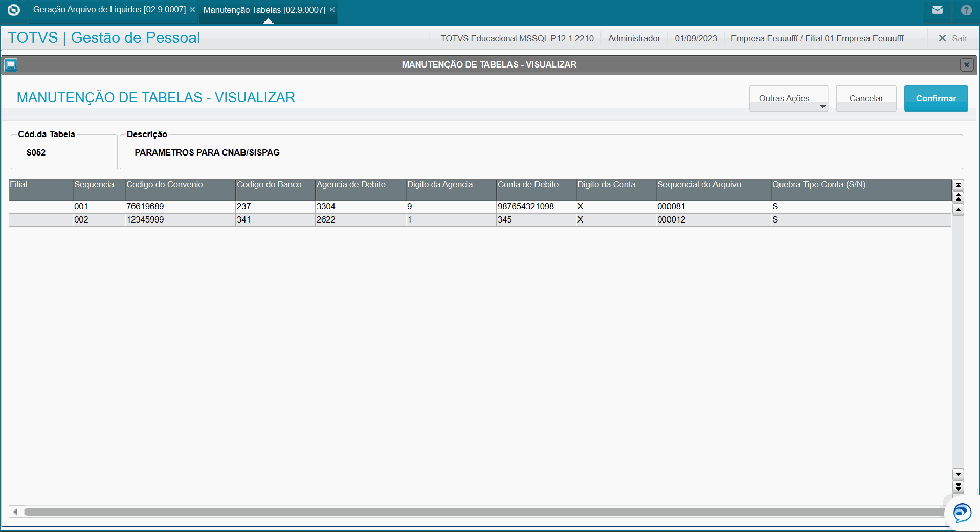The height and width of the screenshot is (532, 980).
Task: Click convenio cell 76619689
Action: (x=180, y=207)
